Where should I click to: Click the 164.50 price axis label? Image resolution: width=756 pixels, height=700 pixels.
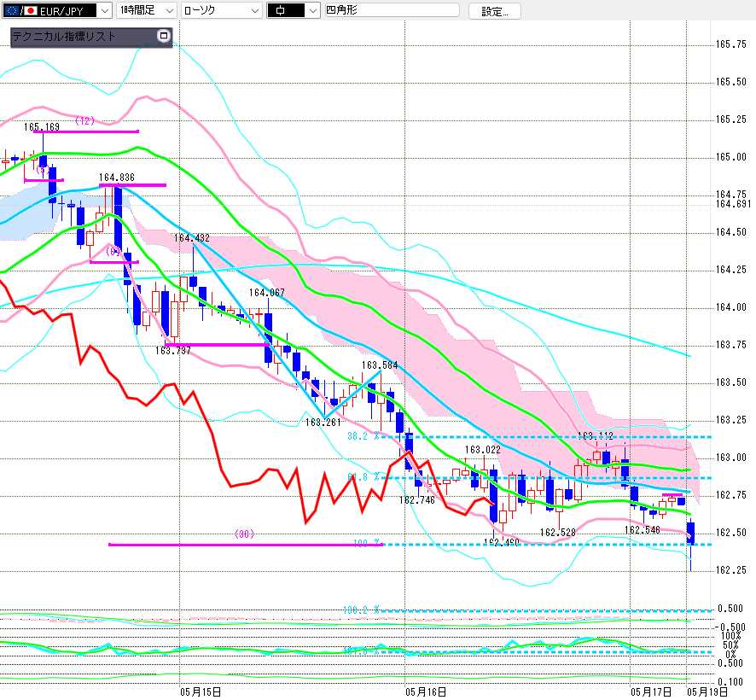point(730,232)
